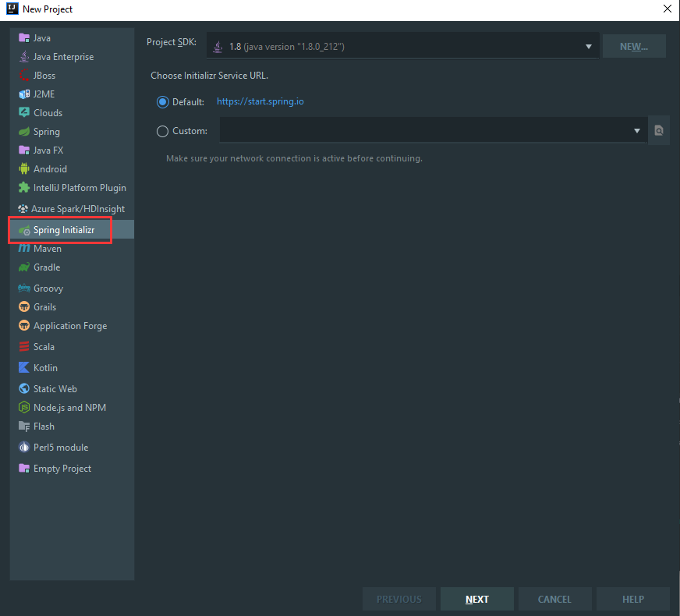The height and width of the screenshot is (616, 680).
Task: Click the Android robot icon
Action: (x=24, y=168)
